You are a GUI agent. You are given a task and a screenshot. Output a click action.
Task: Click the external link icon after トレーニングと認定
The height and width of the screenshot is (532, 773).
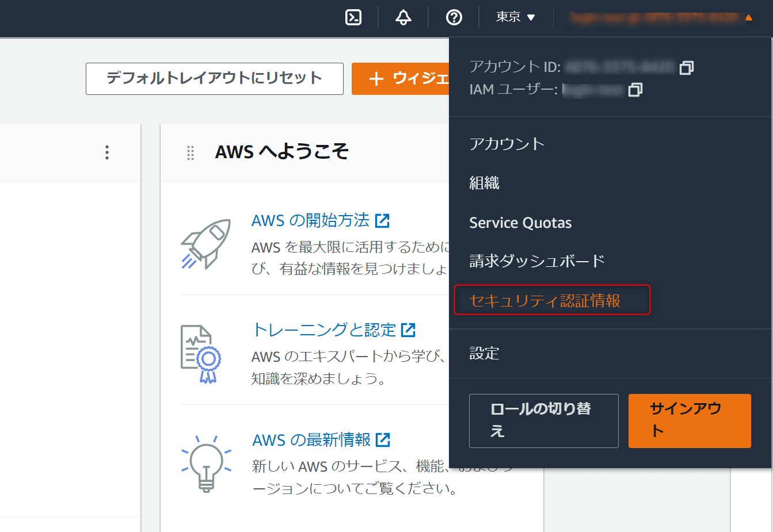click(x=408, y=330)
